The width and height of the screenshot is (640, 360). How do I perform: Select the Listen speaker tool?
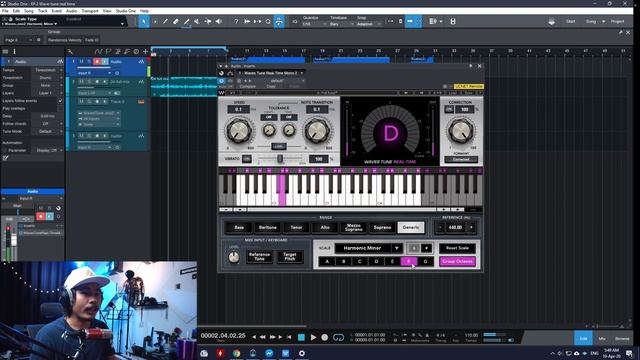219,21
